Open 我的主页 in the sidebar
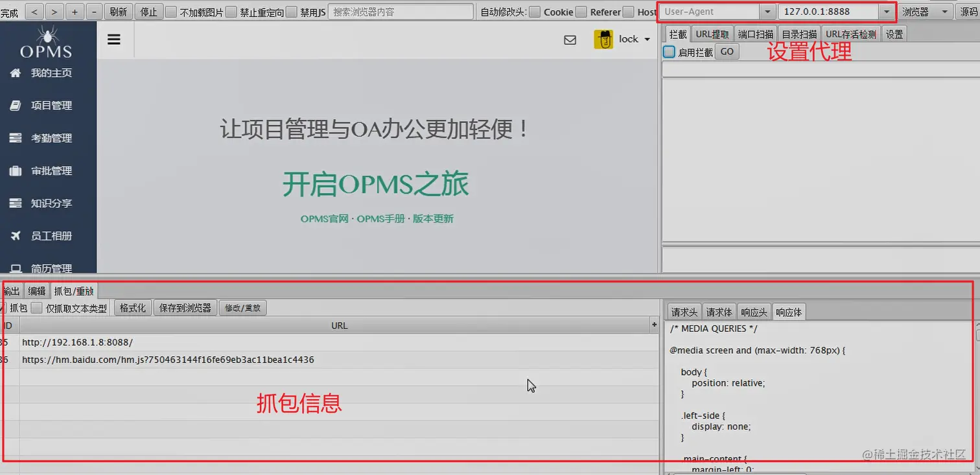 pos(51,73)
